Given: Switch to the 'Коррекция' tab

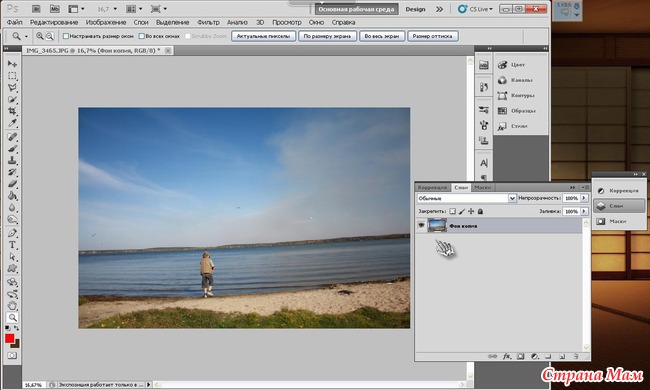Looking at the screenshot, I should [x=432, y=187].
